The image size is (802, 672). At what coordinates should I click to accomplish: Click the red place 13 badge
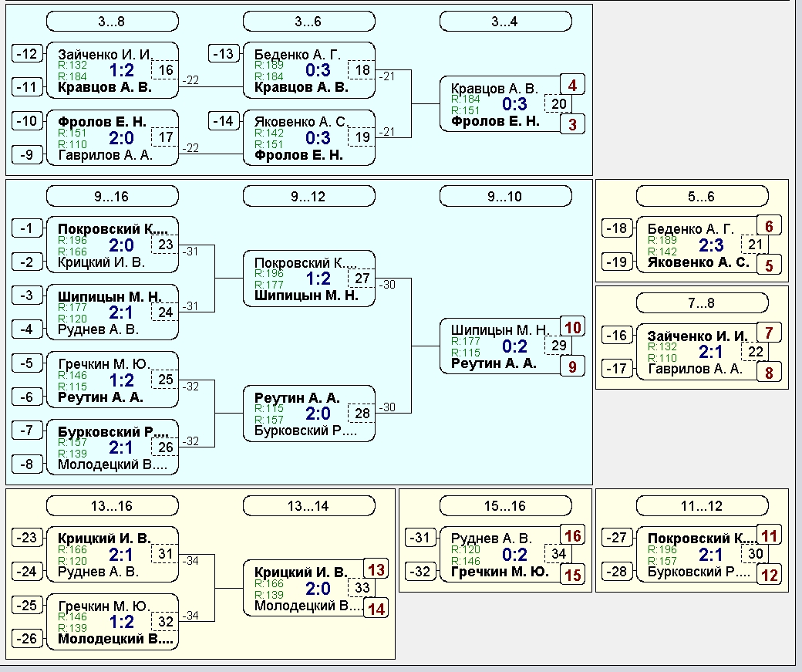pyautogui.click(x=376, y=569)
